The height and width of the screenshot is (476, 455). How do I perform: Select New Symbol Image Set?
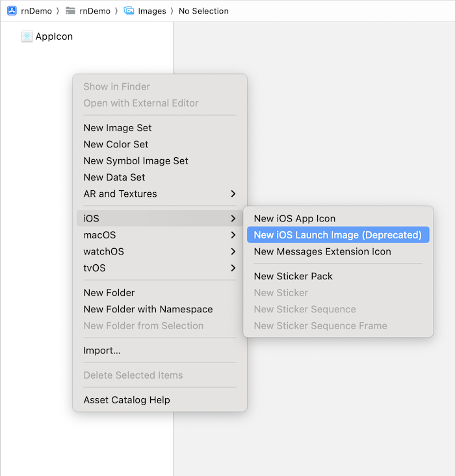tap(136, 161)
